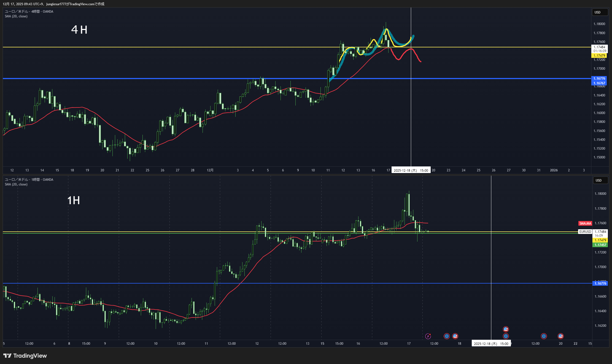This screenshot has height=364, width=612.
Task: Click the EURUSD price tag on 1H chart
Action: coord(585,231)
